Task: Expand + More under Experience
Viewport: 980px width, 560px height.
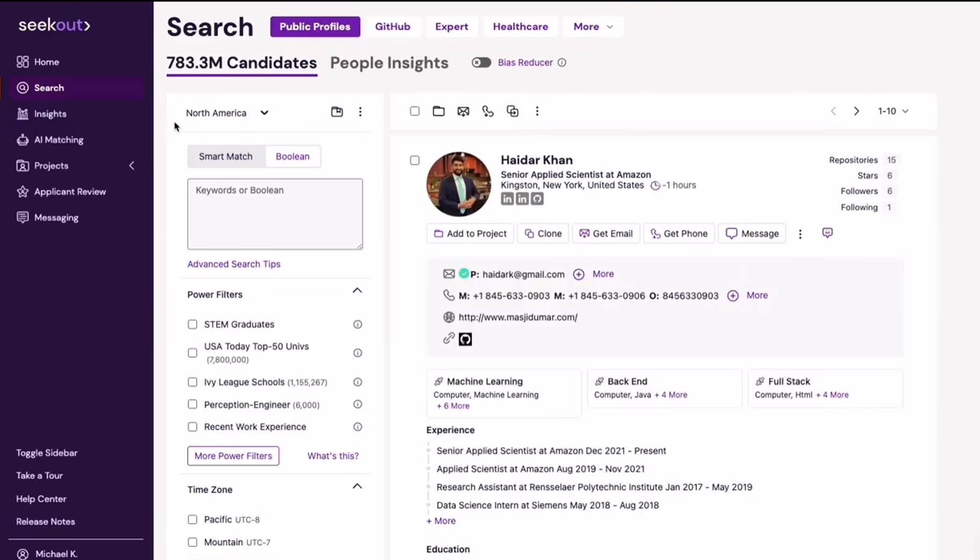Action: coord(441,521)
